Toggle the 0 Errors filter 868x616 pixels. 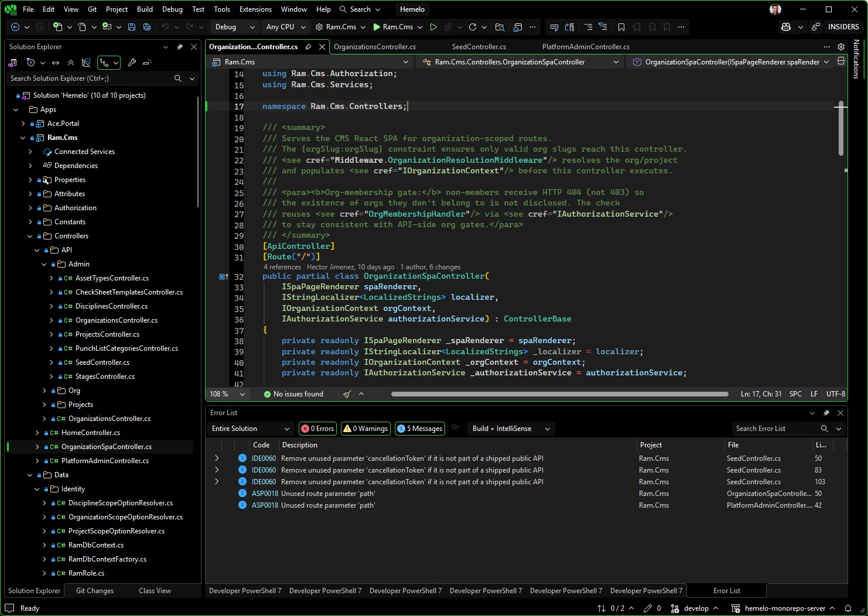click(x=317, y=429)
